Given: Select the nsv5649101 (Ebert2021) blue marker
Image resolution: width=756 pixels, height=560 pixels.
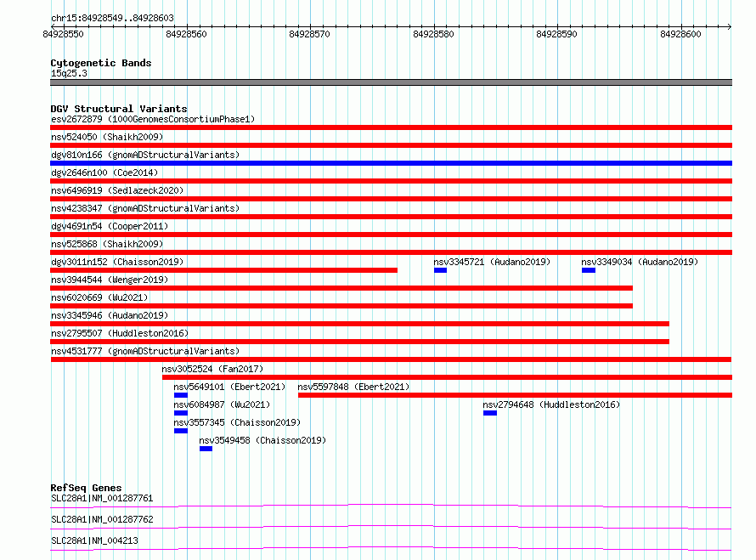Looking at the screenshot, I should [181, 395].
